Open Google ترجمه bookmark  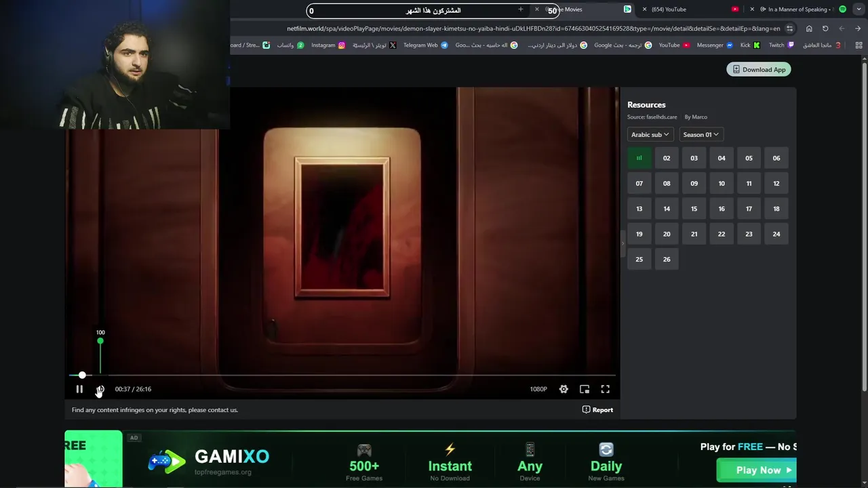click(623, 45)
